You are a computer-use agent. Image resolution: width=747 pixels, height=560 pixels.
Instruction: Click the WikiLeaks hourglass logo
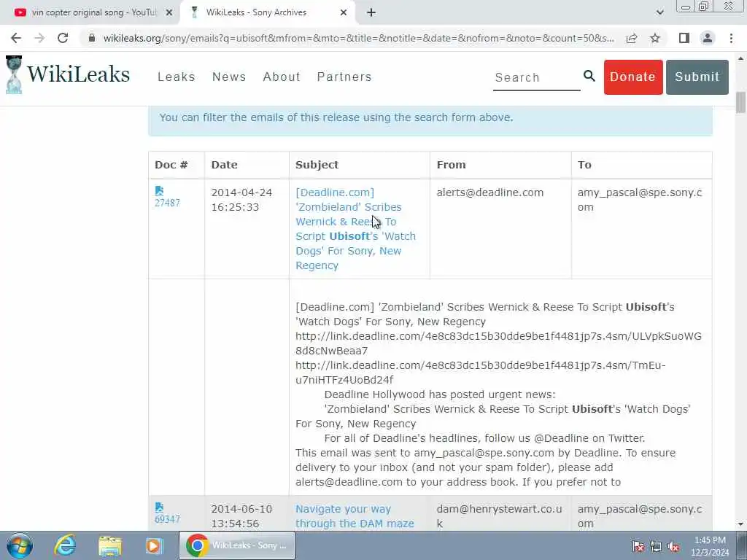tap(14, 75)
